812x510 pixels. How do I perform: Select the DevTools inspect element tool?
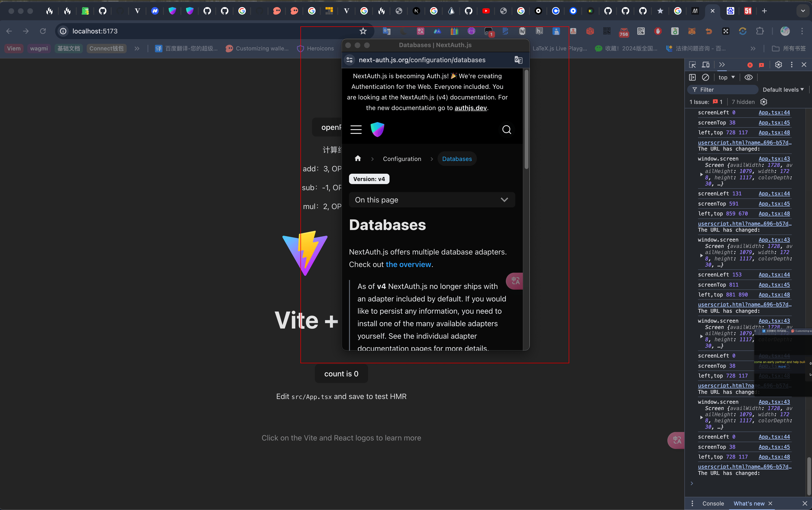[x=692, y=64]
